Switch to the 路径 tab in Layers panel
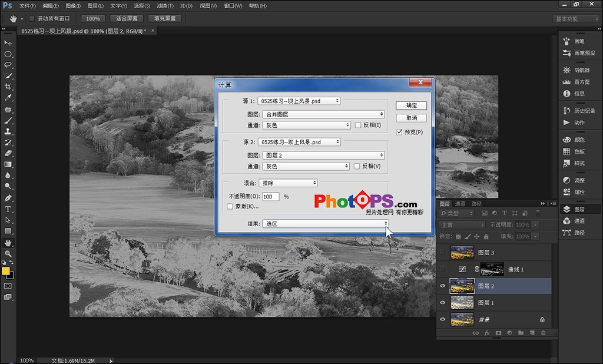The image size is (603, 364). [x=476, y=204]
